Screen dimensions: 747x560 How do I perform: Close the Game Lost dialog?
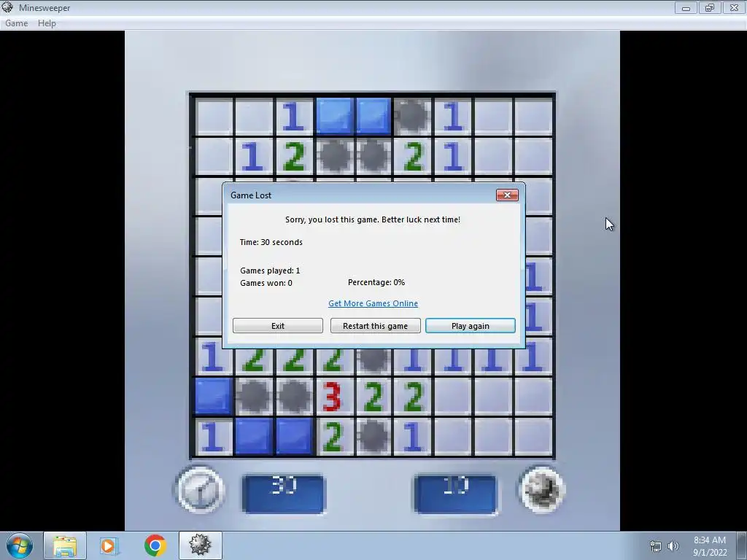507,195
